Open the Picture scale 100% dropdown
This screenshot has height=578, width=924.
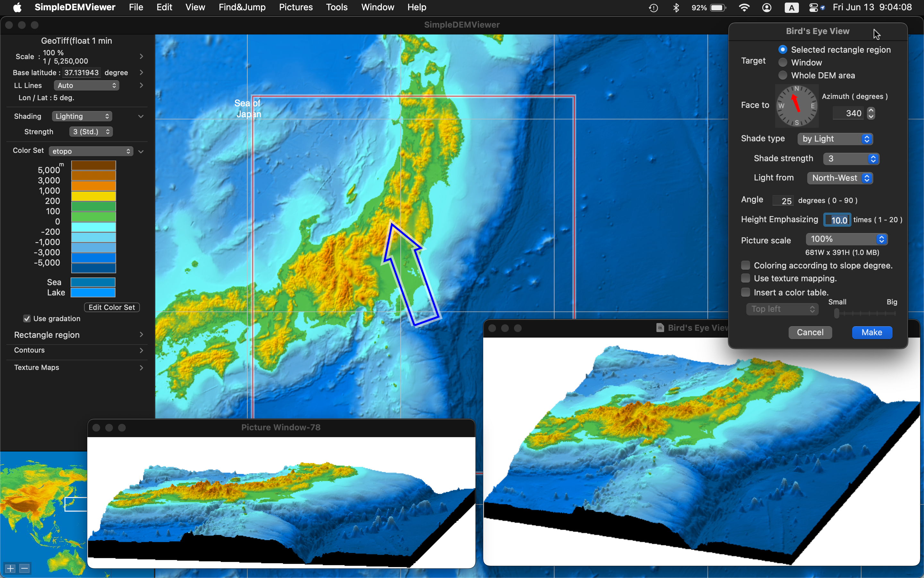pos(846,239)
